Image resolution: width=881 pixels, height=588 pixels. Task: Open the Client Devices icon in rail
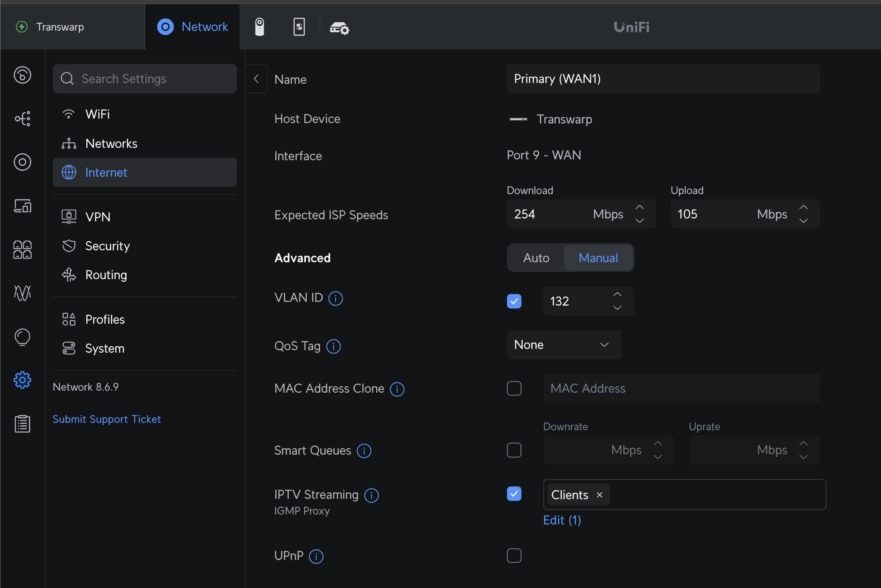pyautogui.click(x=22, y=206)
